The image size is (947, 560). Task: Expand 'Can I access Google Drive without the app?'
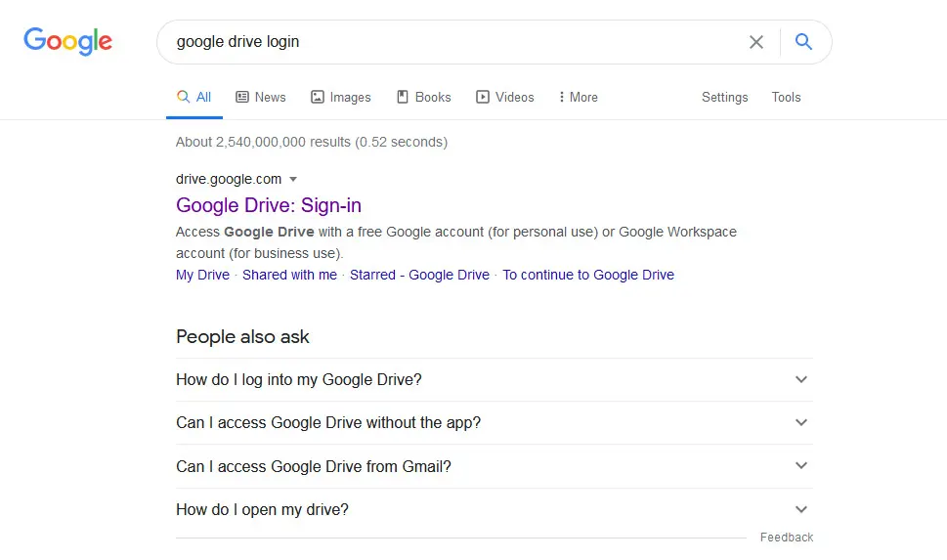pos(495,423)
